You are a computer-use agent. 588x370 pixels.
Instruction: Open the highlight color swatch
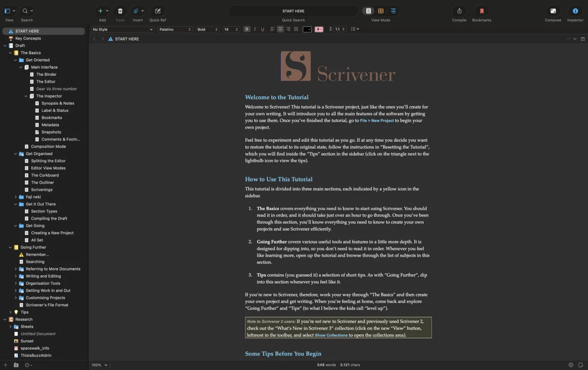[319, 29]
